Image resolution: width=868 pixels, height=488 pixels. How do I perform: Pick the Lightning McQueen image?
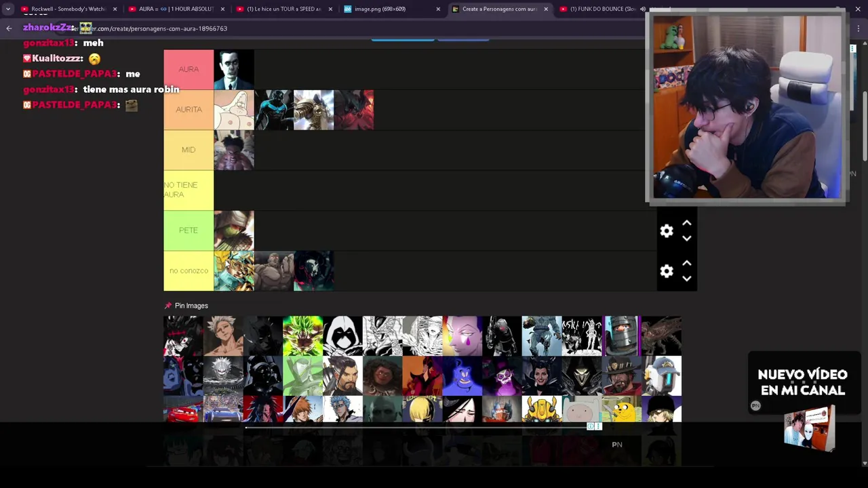[183, 409]
